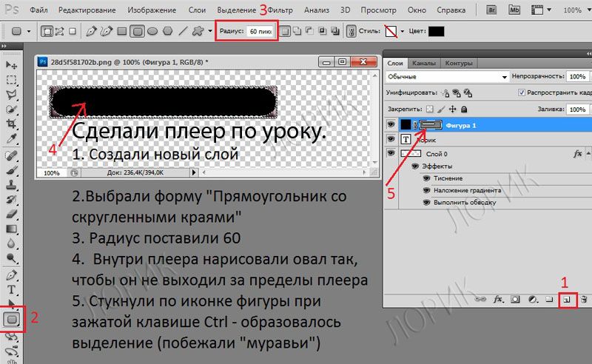Hide the Фигура 1 layer
This screenshot has height=364, width=592.
tap(391, 125)
